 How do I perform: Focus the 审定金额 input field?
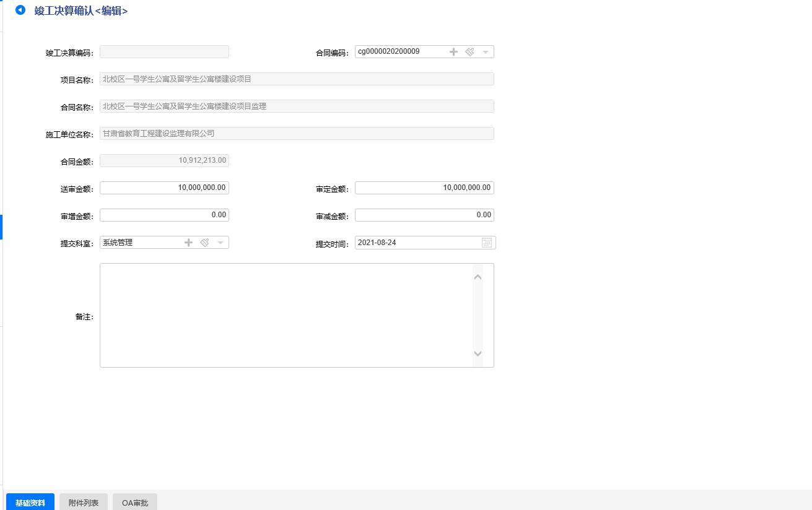[424, 188]
